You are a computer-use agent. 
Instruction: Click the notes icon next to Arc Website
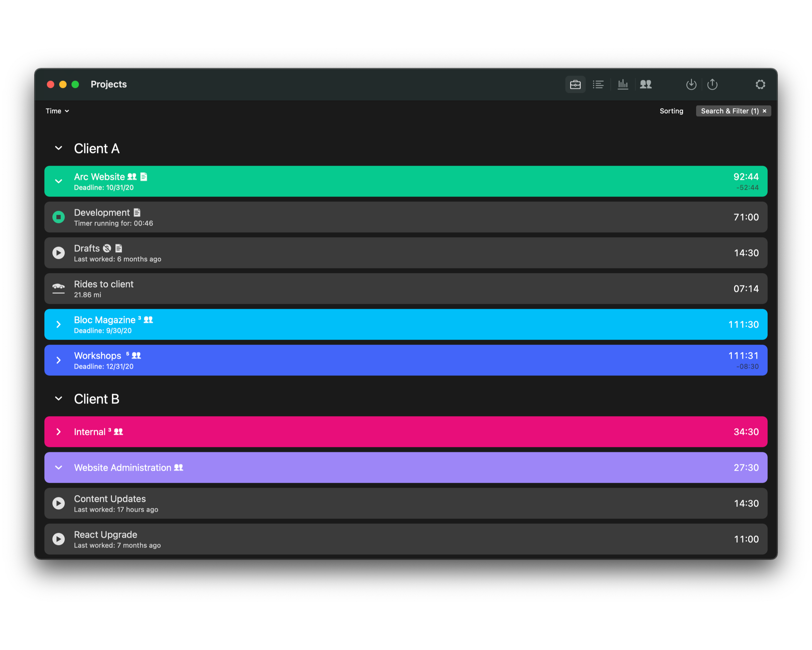[144, 177]
